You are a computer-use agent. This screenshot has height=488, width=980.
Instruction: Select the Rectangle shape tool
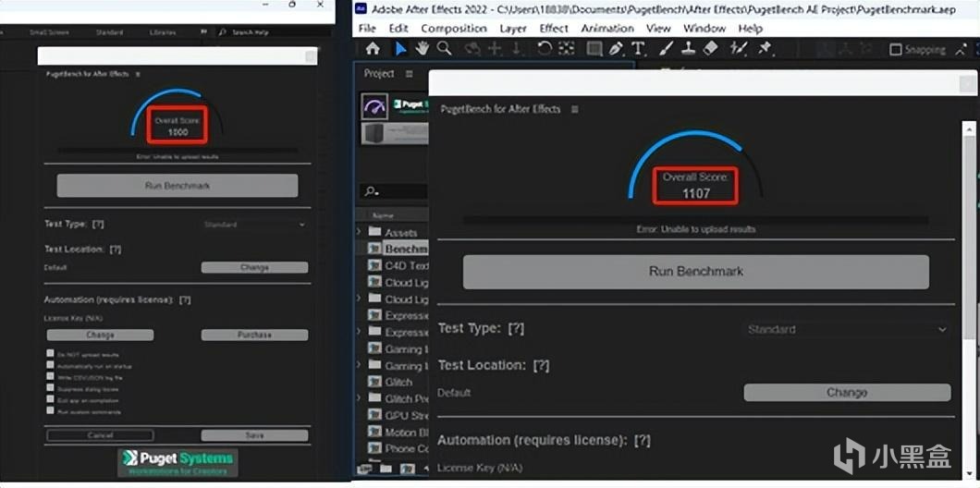point(594,49)
